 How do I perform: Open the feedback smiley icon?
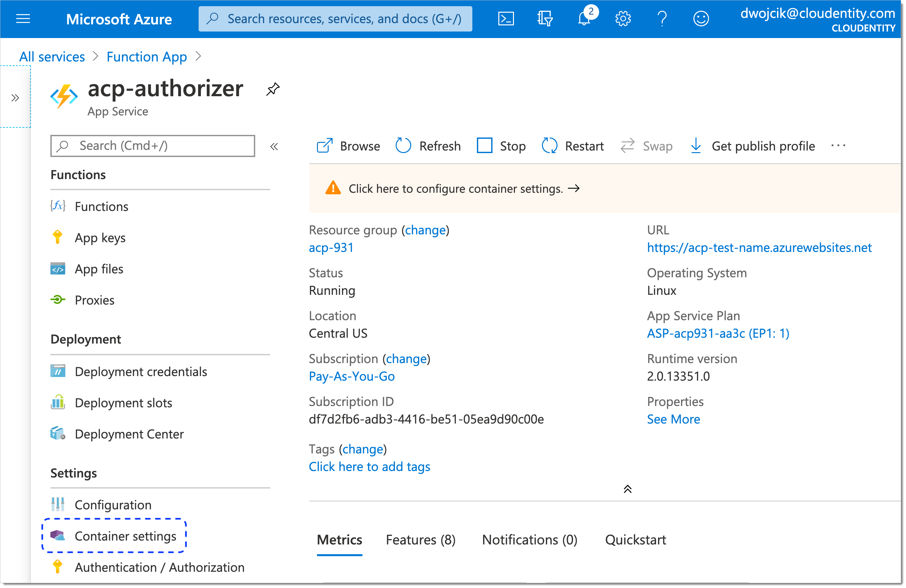click(701, 18)
